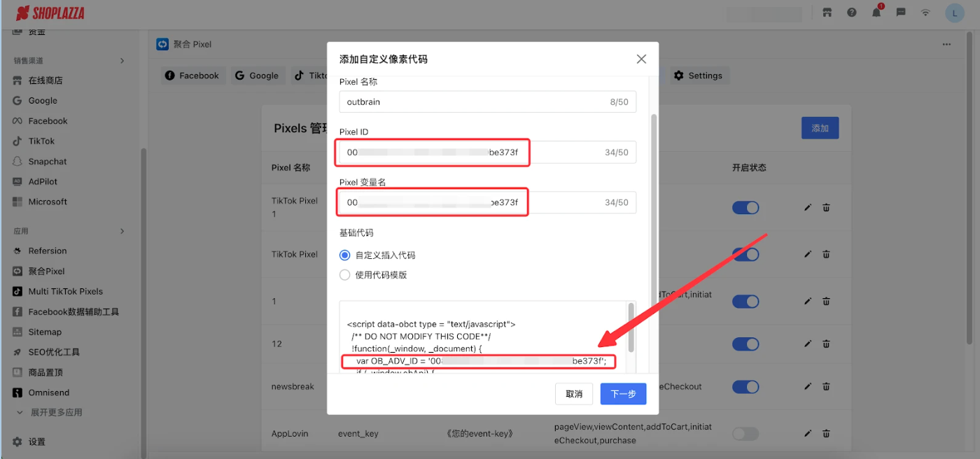This screenshot has height=459, width=980.
Task: Click the store icon in top bar
Action: pos(827,13)
